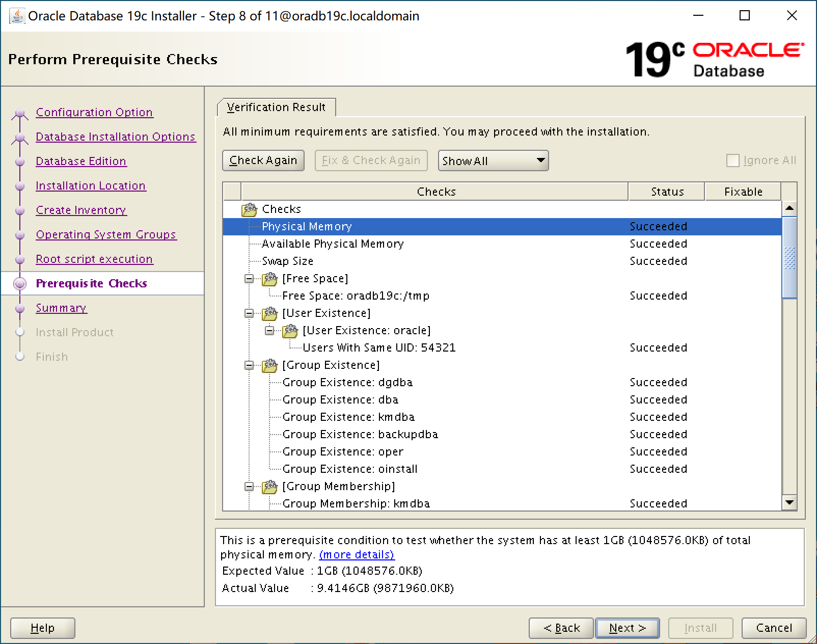Collapse the [User Existence] node
Screen dimensions: 817x644
(x=249, y=313)
